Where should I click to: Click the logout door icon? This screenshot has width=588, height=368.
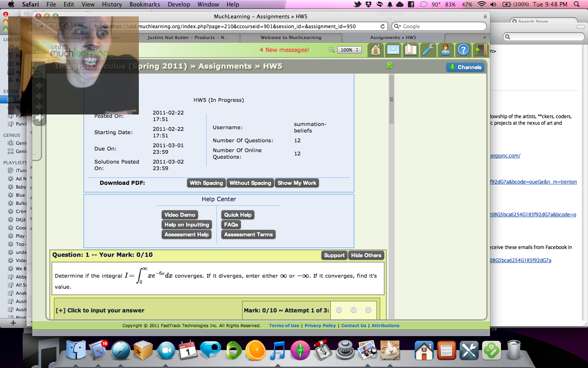480,50
